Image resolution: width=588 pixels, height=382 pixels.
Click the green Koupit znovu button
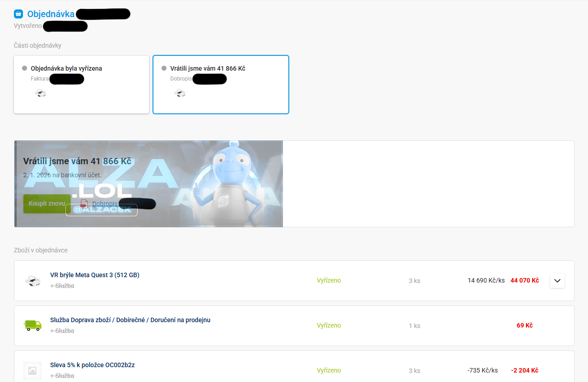47,204
